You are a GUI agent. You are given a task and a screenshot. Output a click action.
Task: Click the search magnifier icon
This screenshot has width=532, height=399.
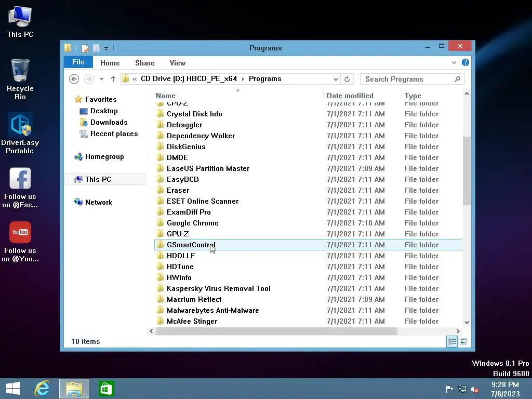[457, 79]
